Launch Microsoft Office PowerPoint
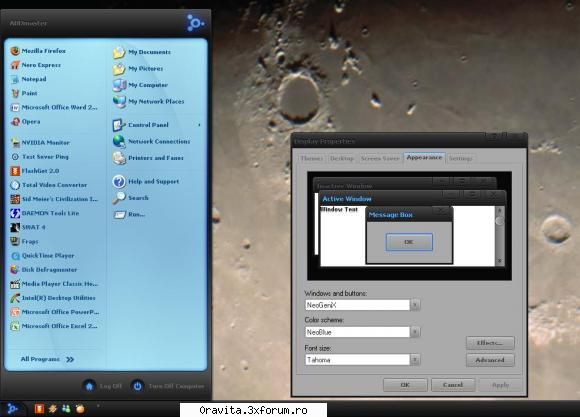The height and width of the screenshot is (417, 580). 55,312
